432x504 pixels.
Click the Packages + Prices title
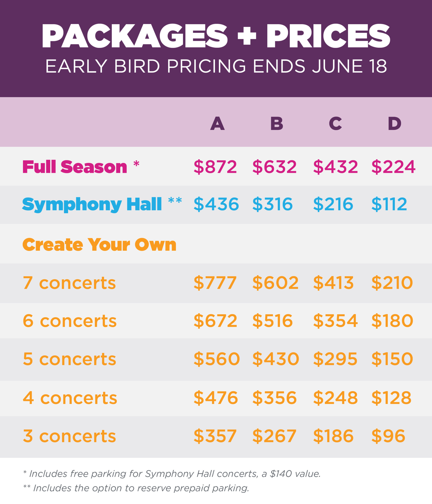216,36
